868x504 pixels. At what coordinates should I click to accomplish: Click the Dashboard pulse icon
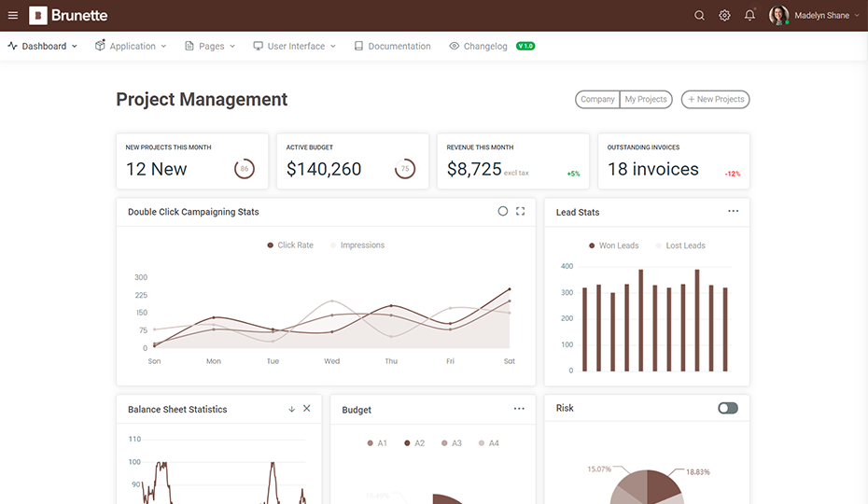(x=13, y=46)
